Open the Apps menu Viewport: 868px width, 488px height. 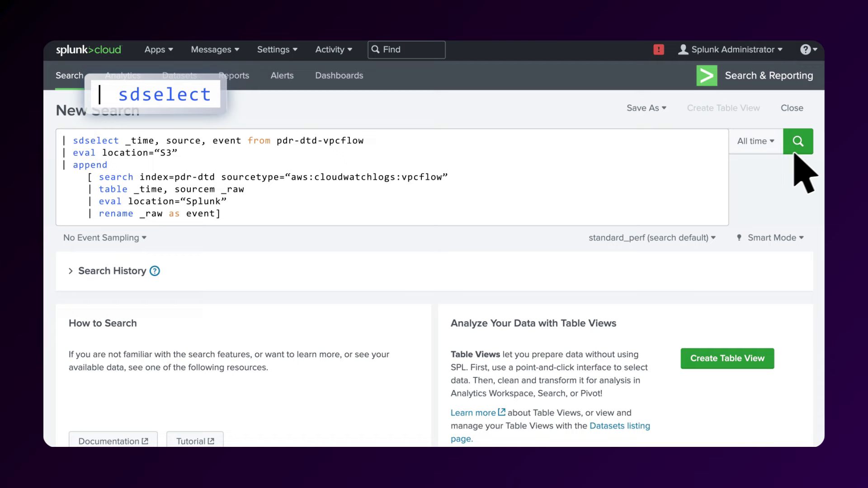159,50
